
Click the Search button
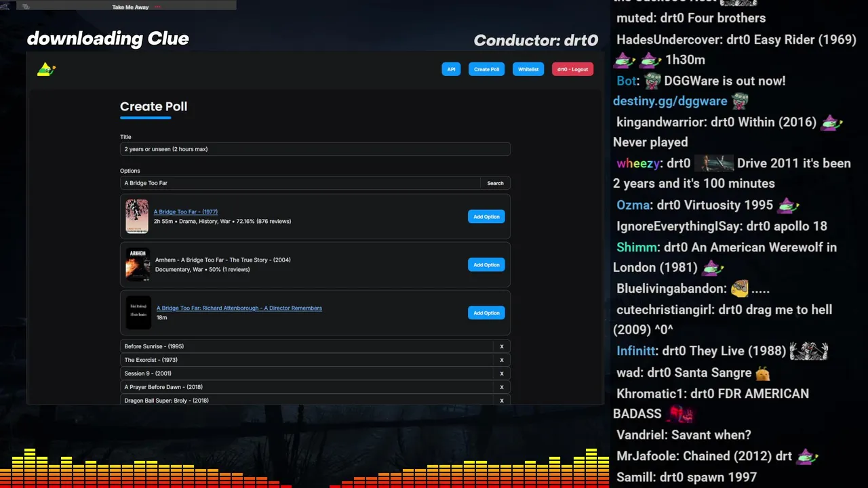(x=496, y=183)
